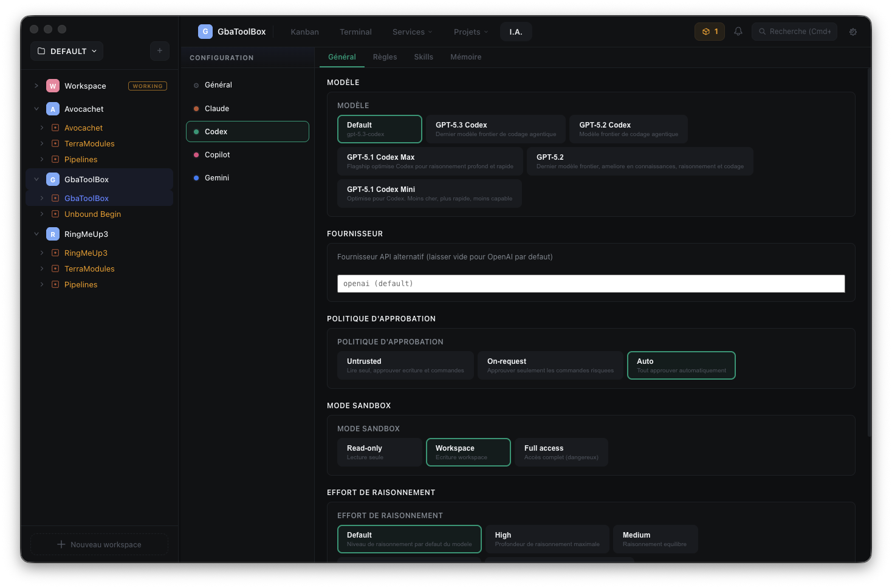Viewport: 892px width, 588px height.
Task: Select Default reasoning effort option
Action: (x=410, y=539)
